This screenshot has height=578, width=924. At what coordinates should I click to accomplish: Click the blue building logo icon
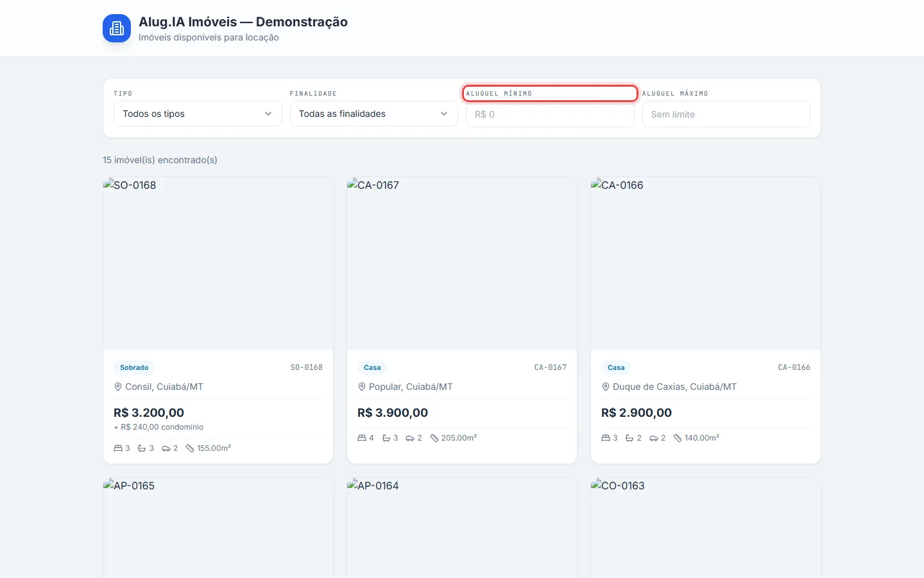click(x=117, y=28)
